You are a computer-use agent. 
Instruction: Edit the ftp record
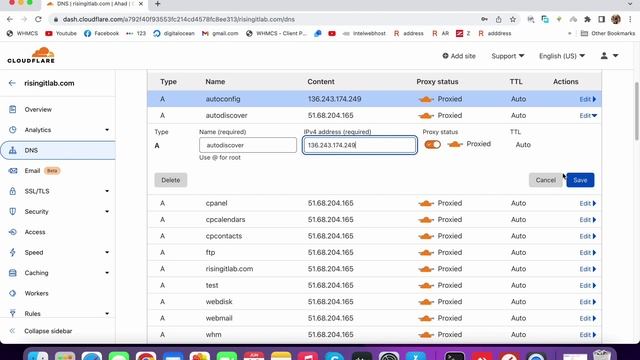click(588, 253)
